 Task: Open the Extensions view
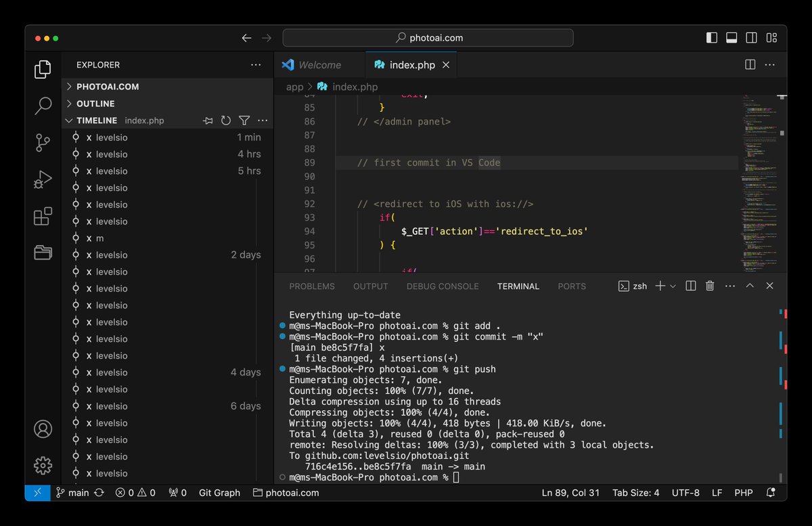click(x=43, y=216)
